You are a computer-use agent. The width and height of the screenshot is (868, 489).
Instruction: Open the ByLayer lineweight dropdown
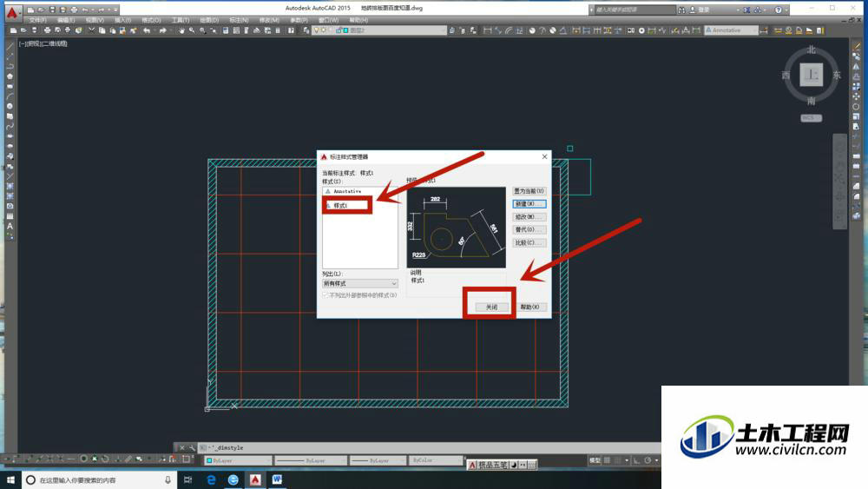pos(378,460)
